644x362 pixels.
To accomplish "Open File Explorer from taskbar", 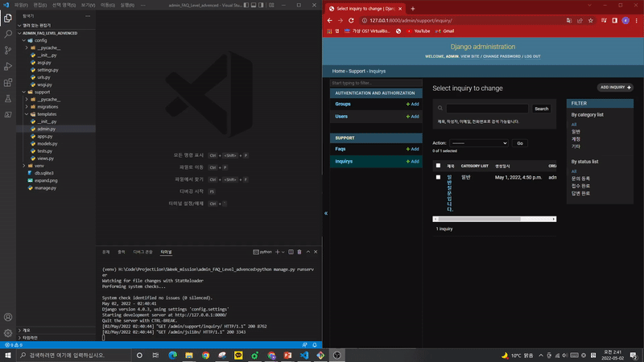I will 189,356.
